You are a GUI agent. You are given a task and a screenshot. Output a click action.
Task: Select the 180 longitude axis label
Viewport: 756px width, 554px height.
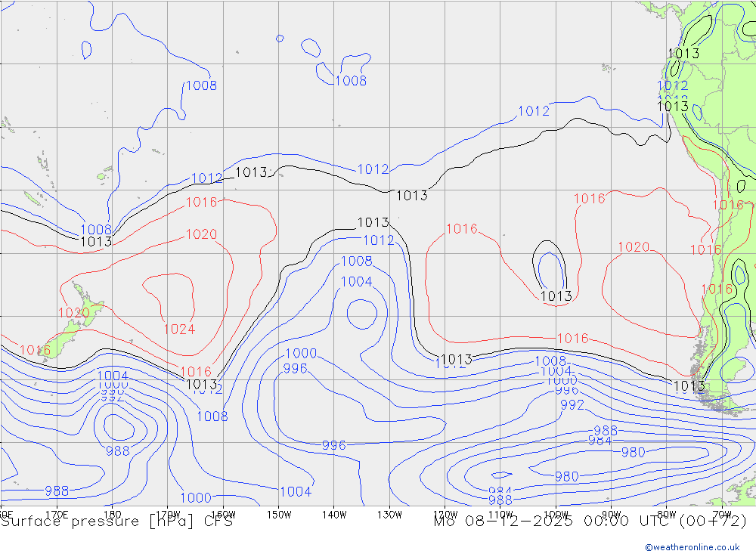point(113,515)
